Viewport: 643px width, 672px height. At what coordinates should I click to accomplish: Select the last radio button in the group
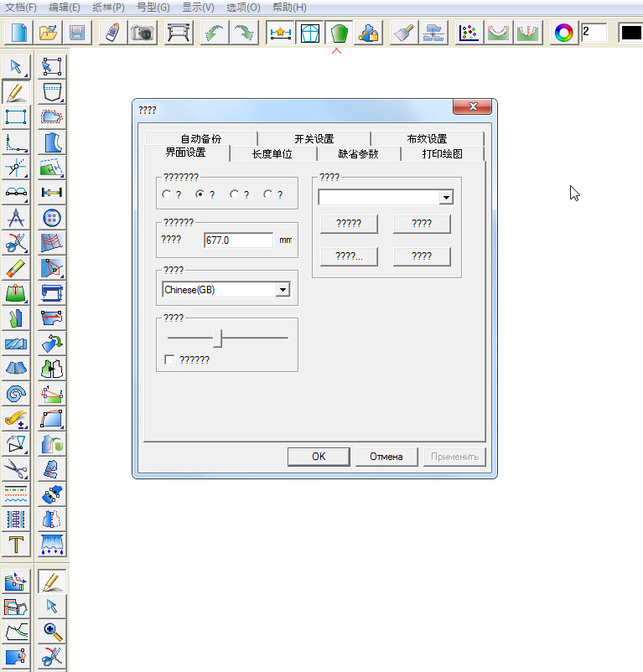(x=268, y=194)
